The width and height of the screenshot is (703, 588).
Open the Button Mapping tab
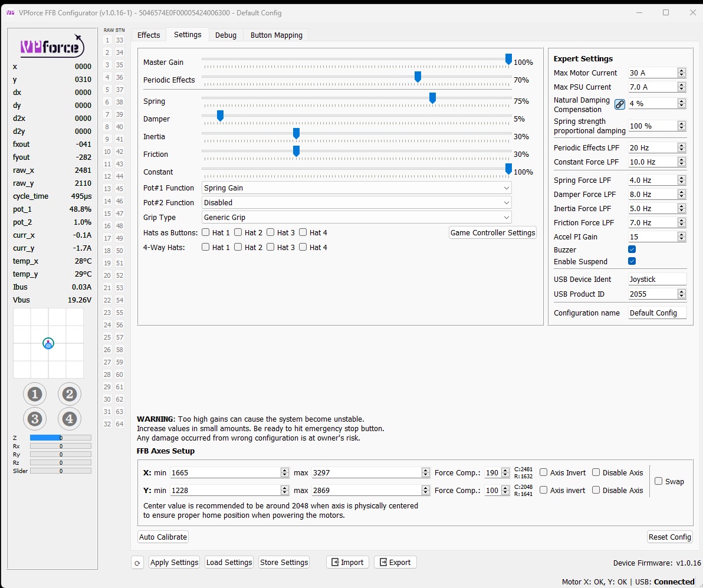276,35
